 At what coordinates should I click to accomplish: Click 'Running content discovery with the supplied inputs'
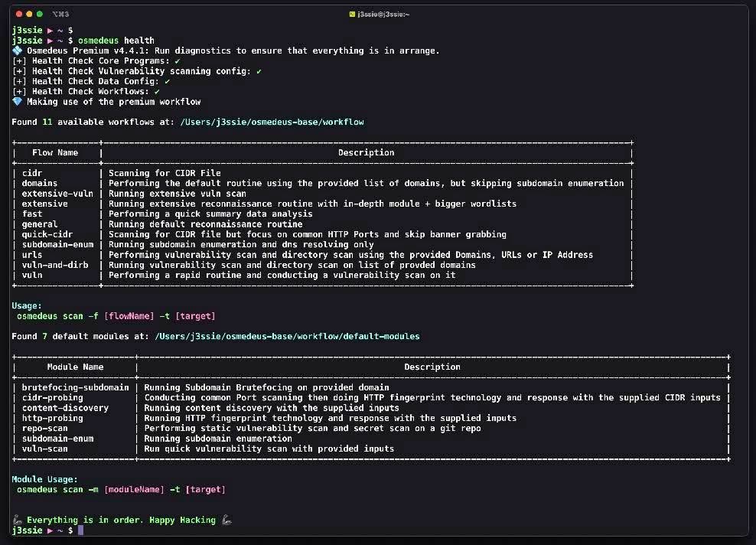272,408
